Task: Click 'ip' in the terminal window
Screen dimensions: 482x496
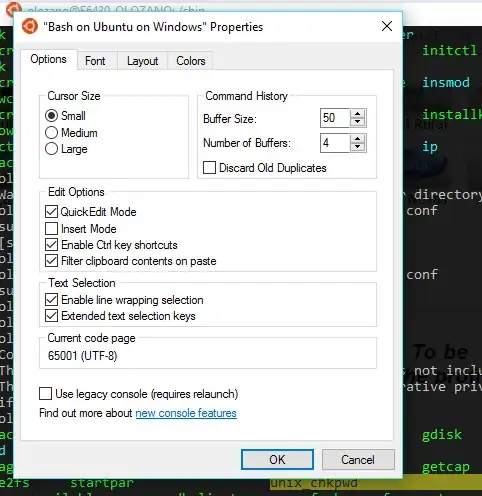Action: pos(430,147)
